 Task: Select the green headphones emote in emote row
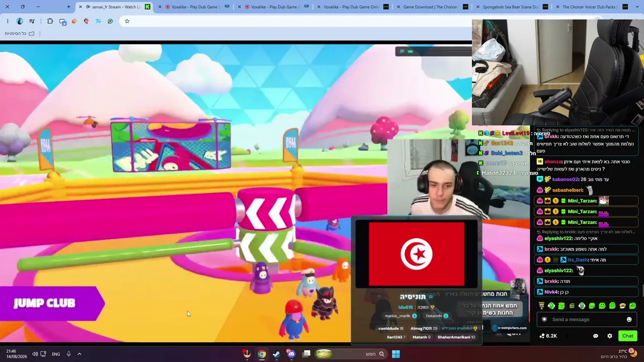pyautogui.click(x=551, y=306)
